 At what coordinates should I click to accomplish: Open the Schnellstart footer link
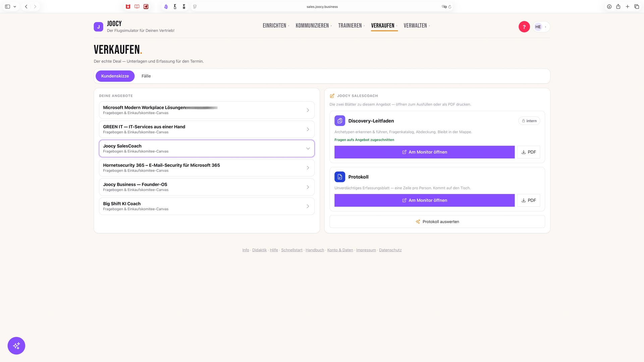tap(291, 250)
